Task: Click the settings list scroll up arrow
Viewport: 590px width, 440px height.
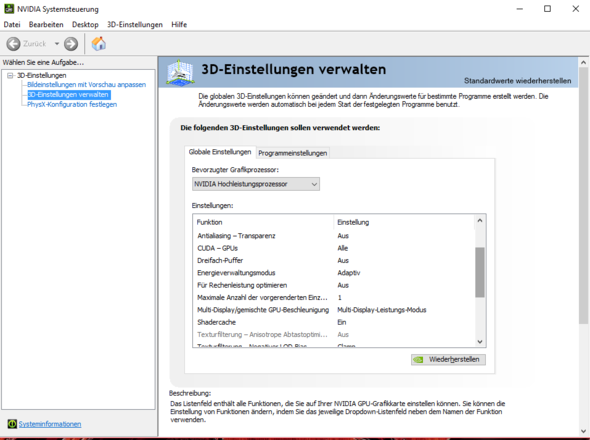Action: 480,221
